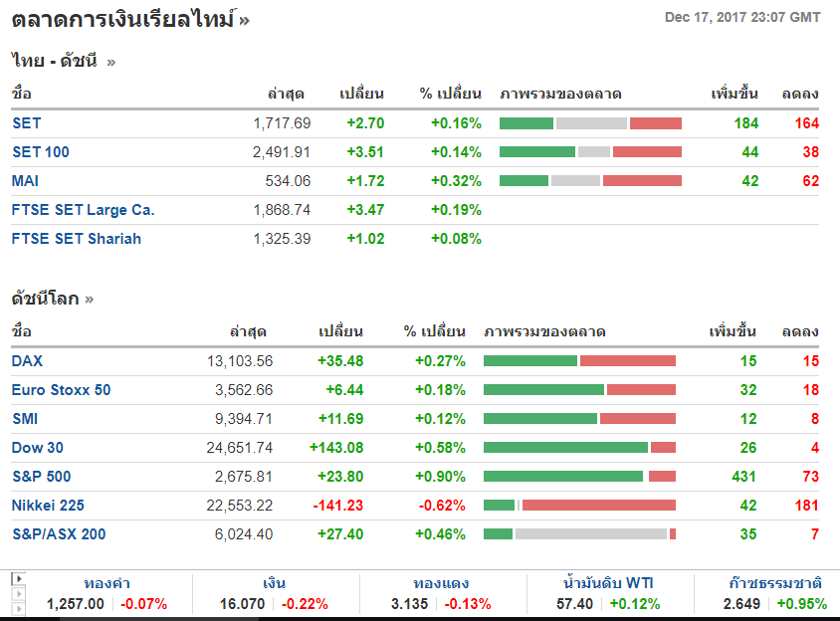840x621 pixels.
Task: Click the Dec 17, 2017 timestamp
Action: coord(742,18)
